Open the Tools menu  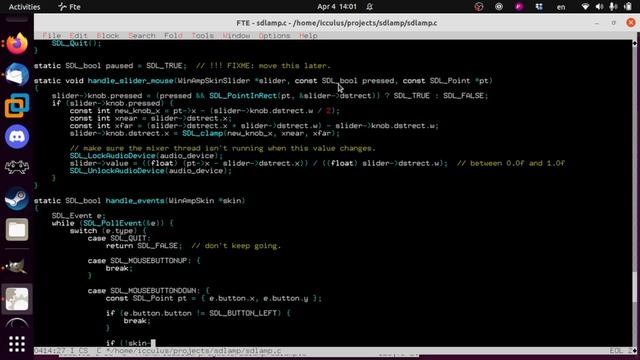(x=202, y=36)
